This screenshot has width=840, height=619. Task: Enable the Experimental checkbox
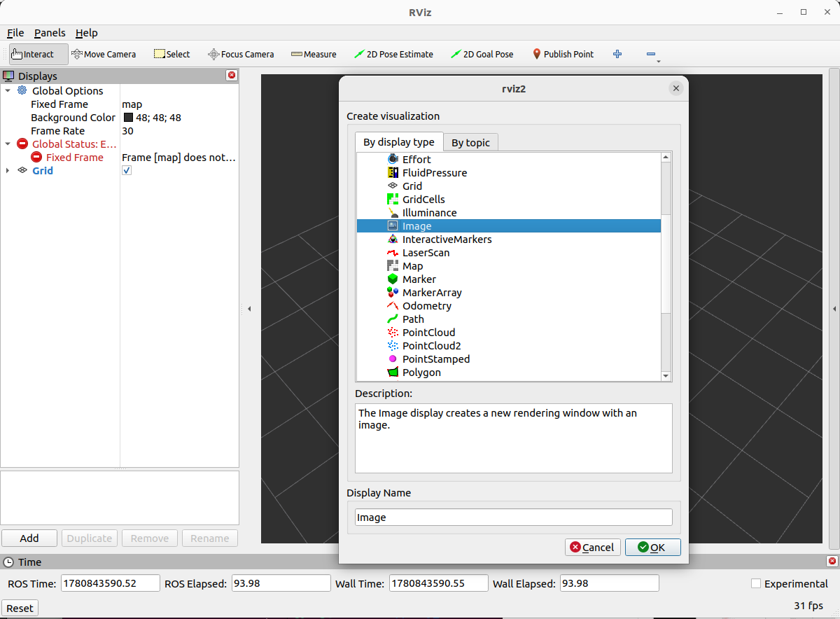pyautogui.click(x=755, y=583)
